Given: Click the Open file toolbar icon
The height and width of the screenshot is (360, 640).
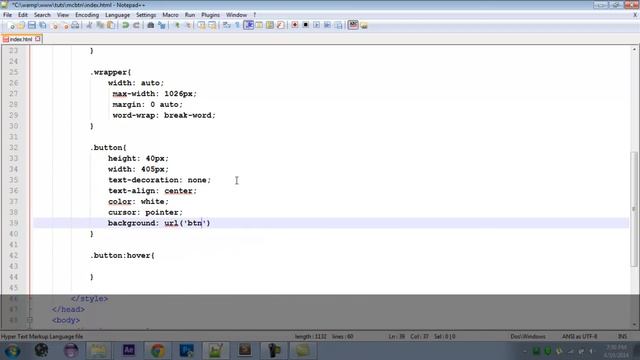Looking at the screenshot, I should pyautogui.click(x=21, y=25).
